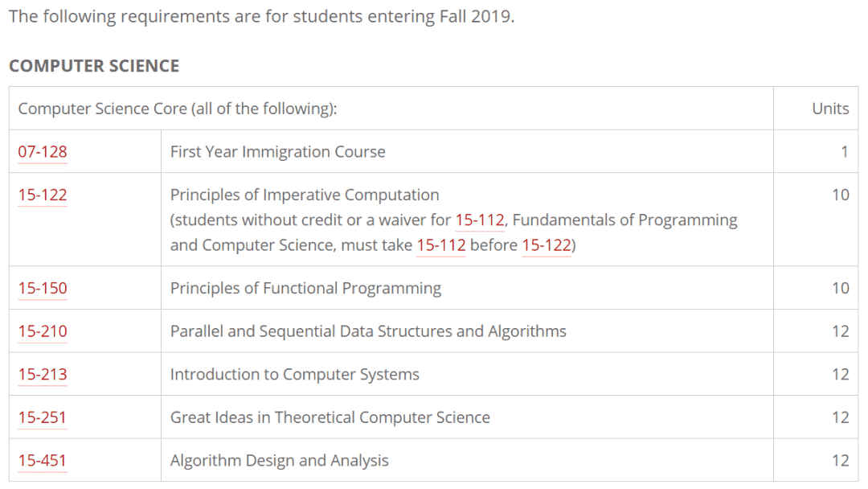Follow the 15-112 link after "waiver for"
This screenshot has height=489, width=868.
click(x=480, y=220)
